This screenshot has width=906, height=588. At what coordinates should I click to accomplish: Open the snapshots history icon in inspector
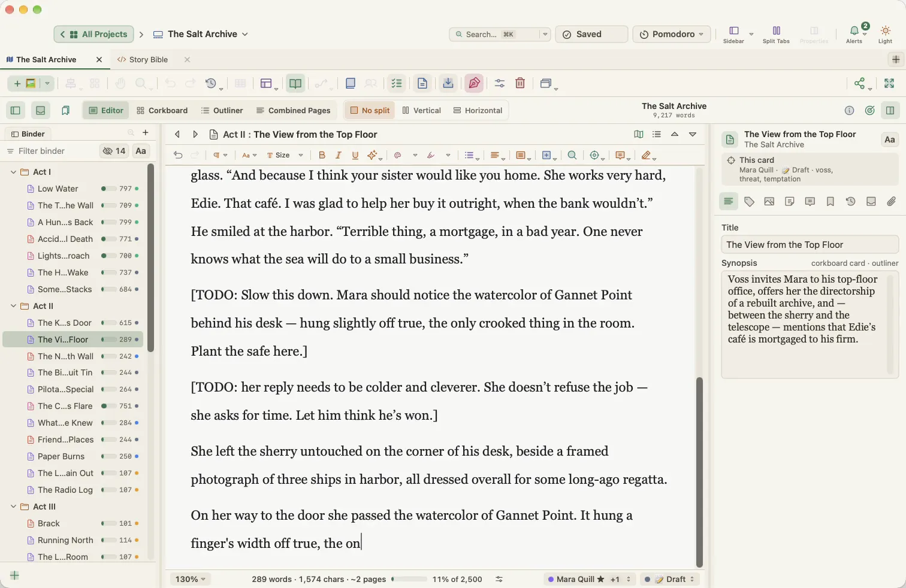851,202
